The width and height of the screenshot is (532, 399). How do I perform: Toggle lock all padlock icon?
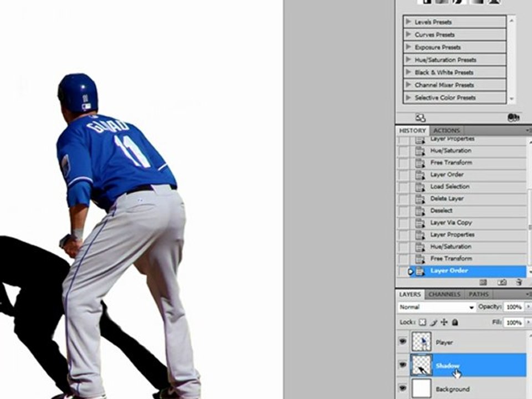pos(455,323)
